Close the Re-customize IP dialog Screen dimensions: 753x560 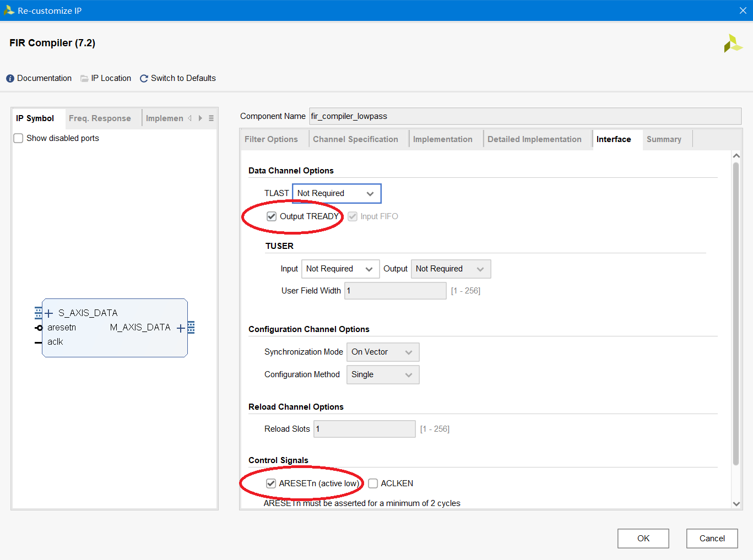[x=743, y=10]
